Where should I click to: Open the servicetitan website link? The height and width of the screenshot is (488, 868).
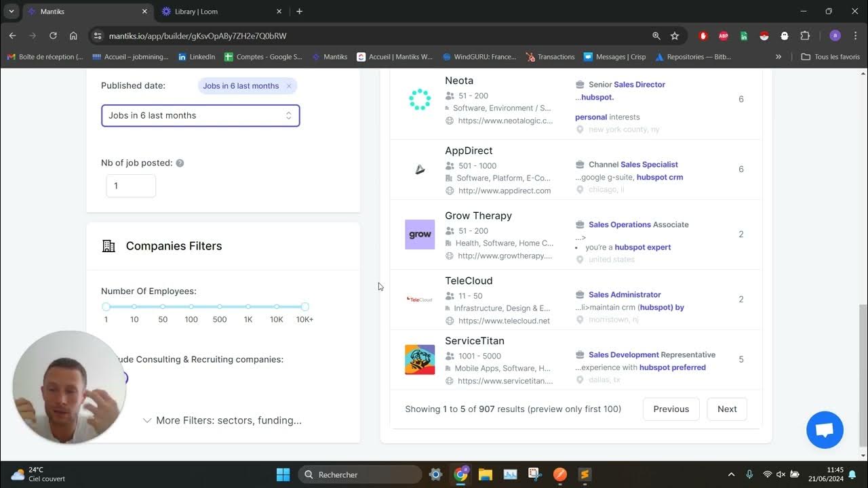(x=505, y=381)
